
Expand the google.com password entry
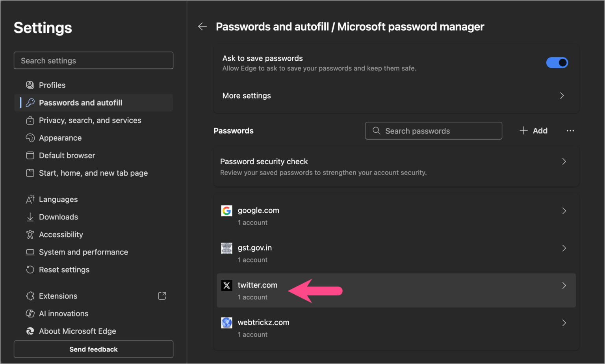point(564,211)
